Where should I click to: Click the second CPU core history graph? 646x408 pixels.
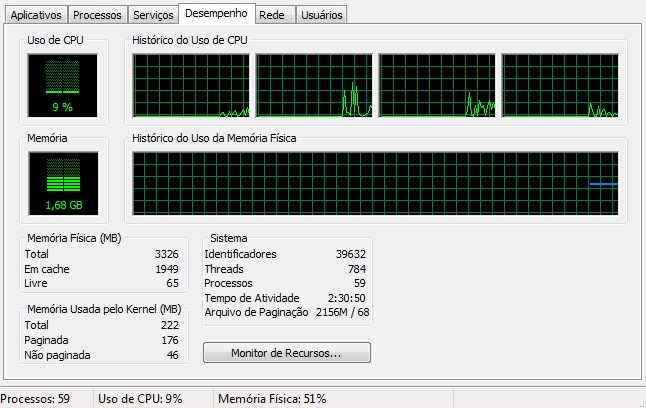314,85
